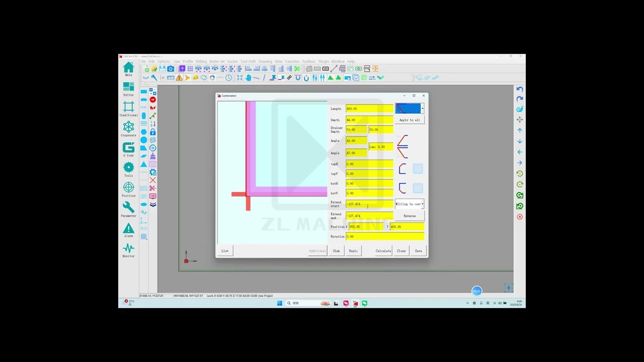Open the Alarm warning icon
The image size is (644, 362).
coord(128,228)
